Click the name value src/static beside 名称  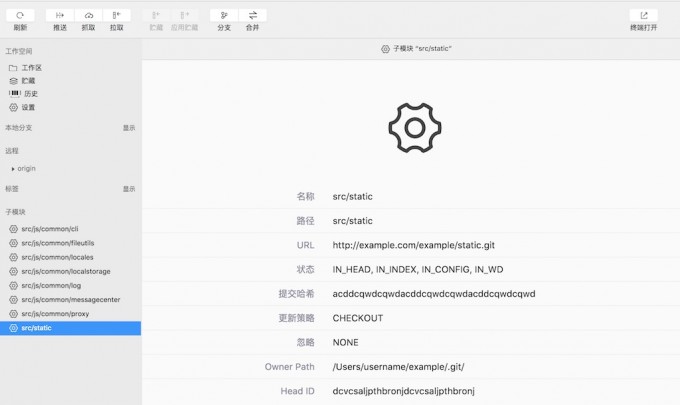[353, 196]
